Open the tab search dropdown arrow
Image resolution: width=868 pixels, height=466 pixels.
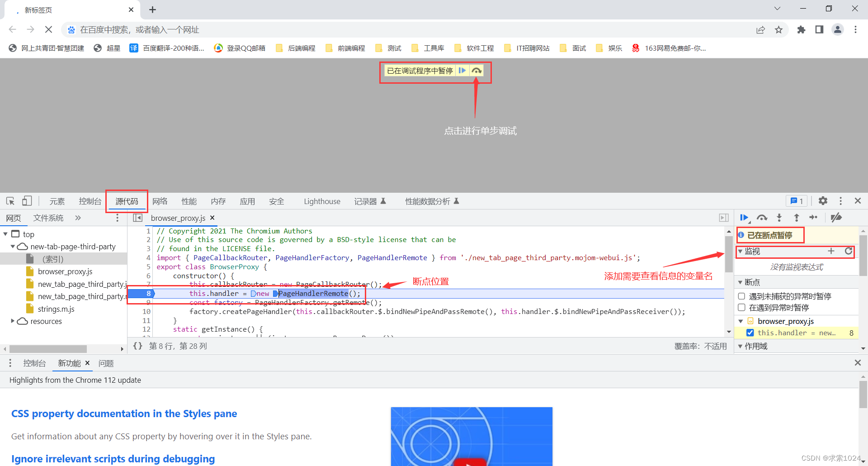777,9
